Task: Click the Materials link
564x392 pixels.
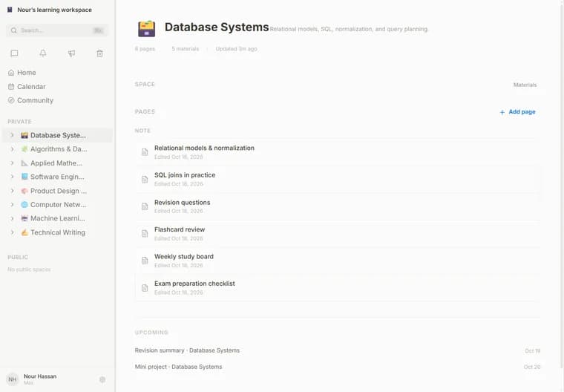Action: pos(525,85)
